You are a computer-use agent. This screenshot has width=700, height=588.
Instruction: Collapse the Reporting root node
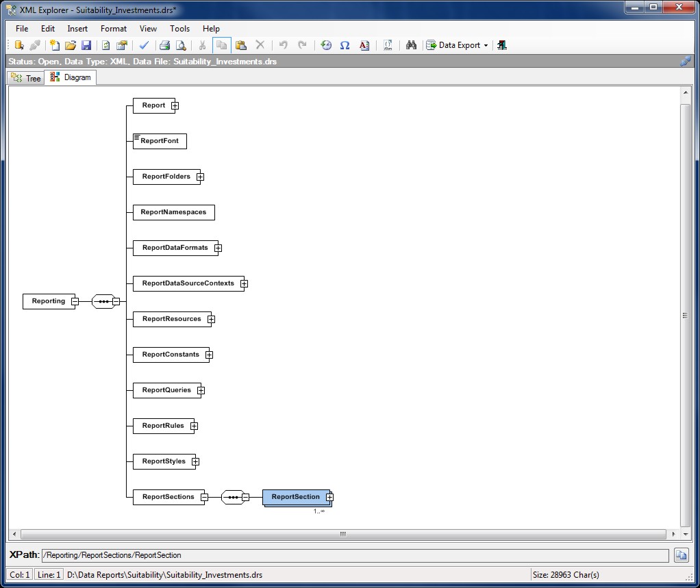tap(75, 301)
